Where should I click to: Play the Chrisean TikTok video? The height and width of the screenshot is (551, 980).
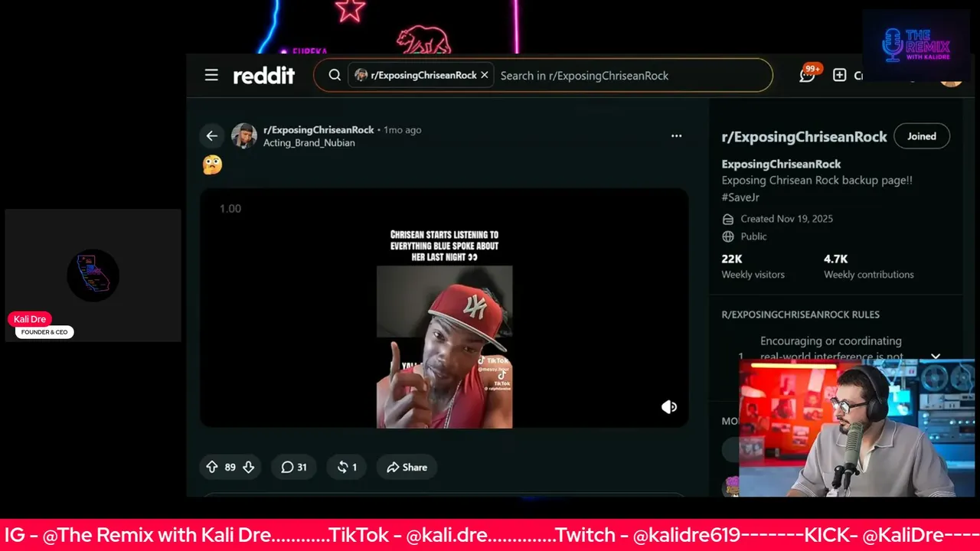[x=444, y=308]
